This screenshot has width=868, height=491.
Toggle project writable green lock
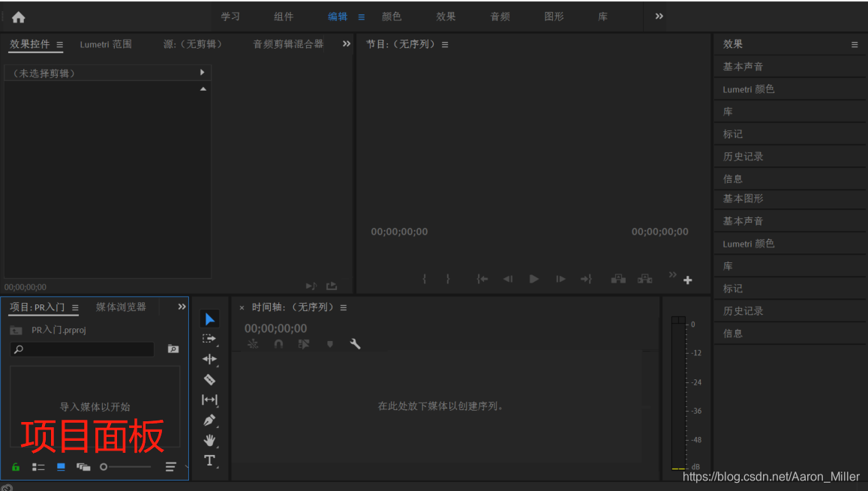coord(16,467)
